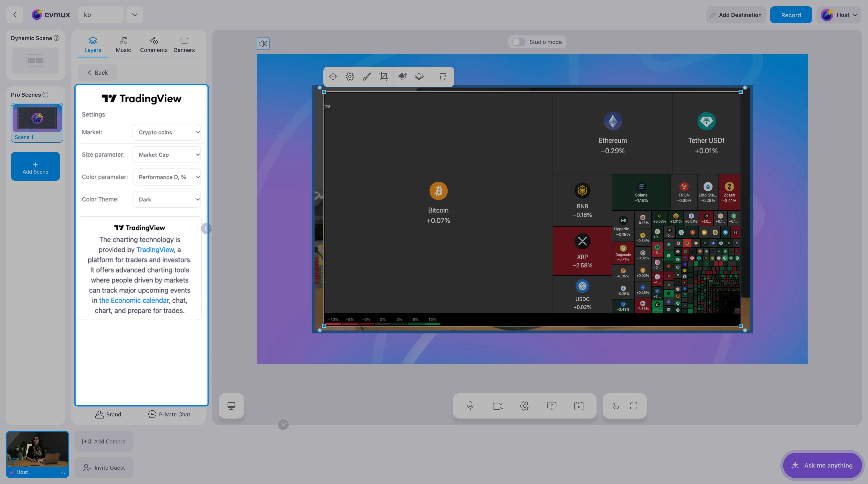
Task: Click the Host microphone icon on camera thumbnail
Action: 63,472
